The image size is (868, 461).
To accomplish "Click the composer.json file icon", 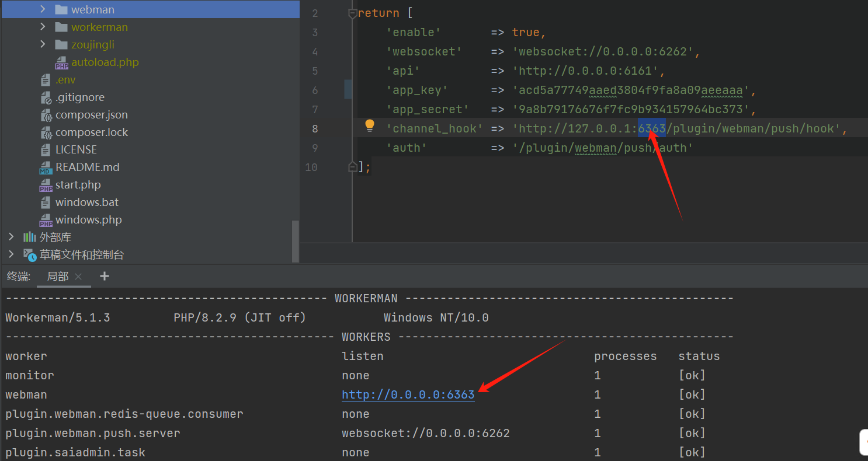I will pyautogui.click(x=46, y=114).
